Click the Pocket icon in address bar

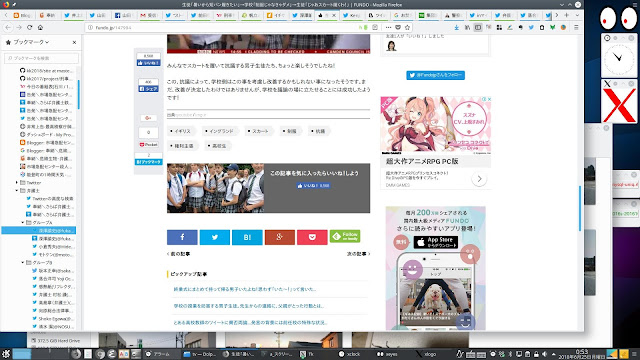(x=398, y=27)
